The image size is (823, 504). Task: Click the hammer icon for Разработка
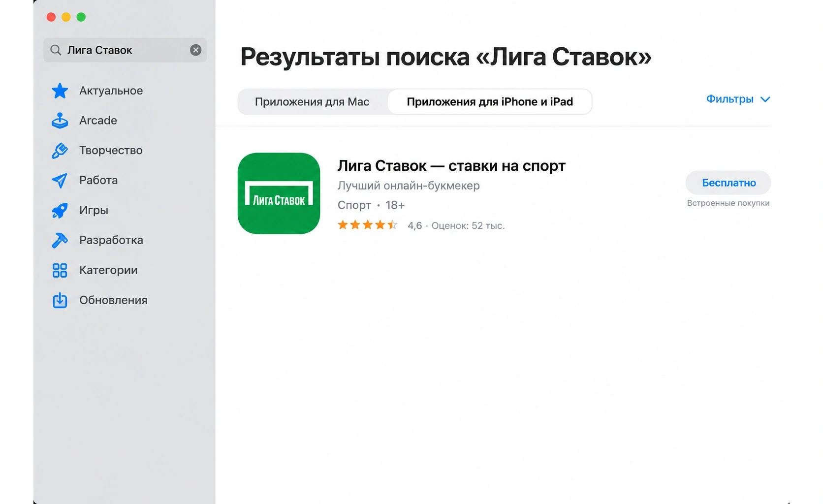(x=60, y=240)
